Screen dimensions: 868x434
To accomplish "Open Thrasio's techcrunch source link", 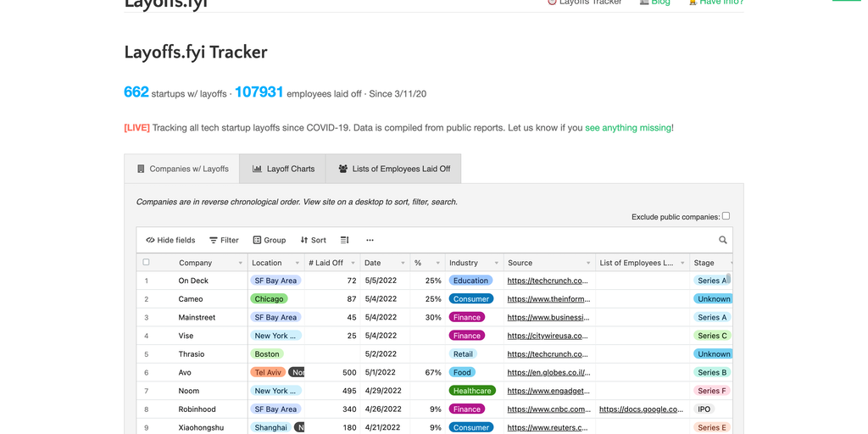I will point(548,353).
